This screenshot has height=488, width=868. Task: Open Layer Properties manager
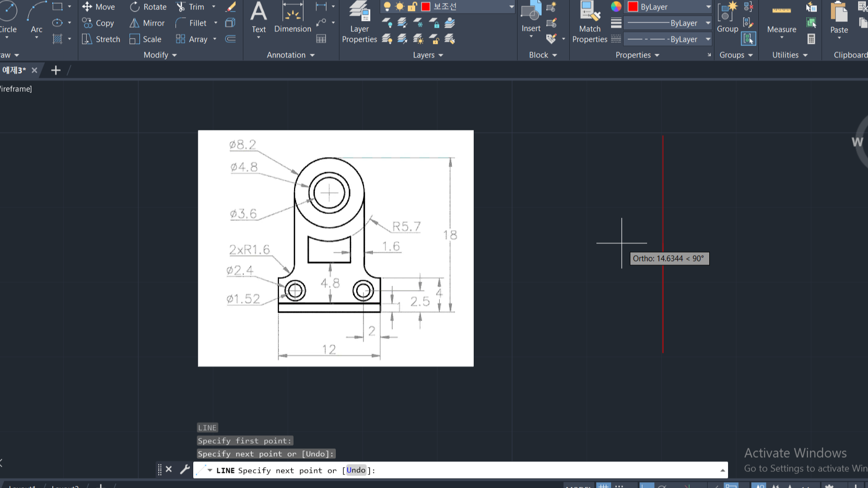(359, 22)
